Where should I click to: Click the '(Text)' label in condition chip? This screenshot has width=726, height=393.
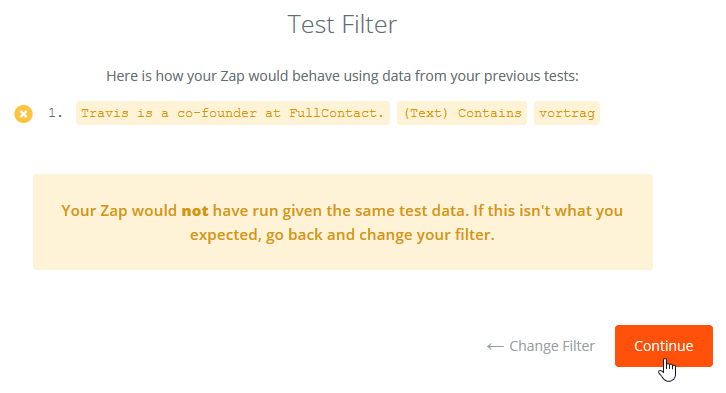(426, 113)
